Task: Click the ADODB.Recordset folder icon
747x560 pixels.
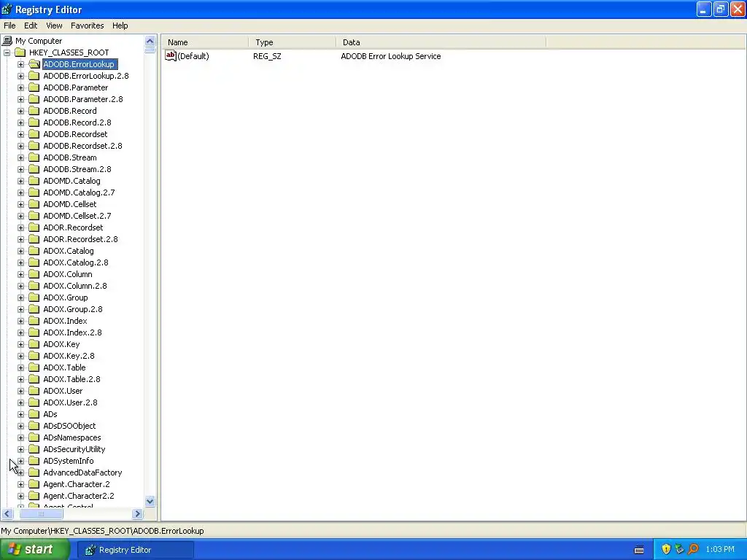Action: pyautogui.click(x=34, y=134)
